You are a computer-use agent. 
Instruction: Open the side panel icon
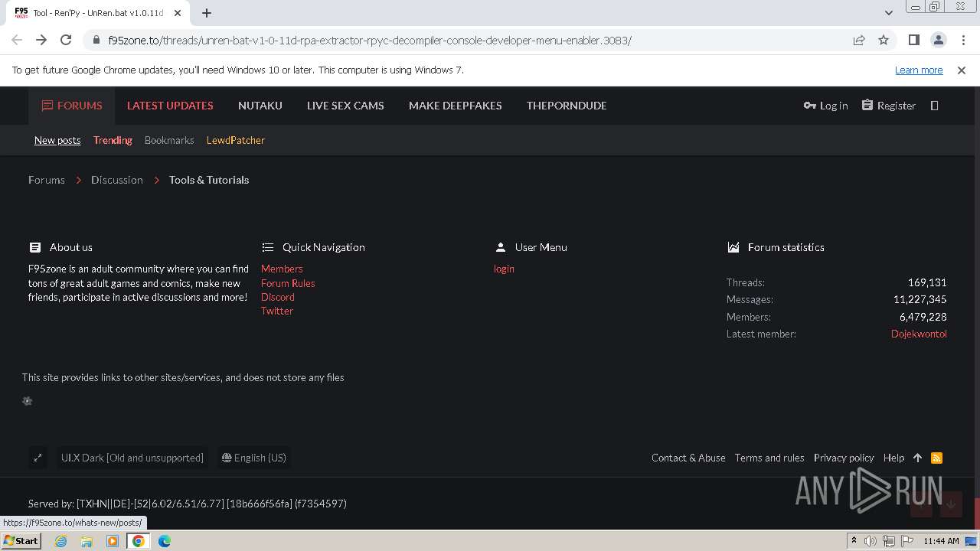[913, 40]
